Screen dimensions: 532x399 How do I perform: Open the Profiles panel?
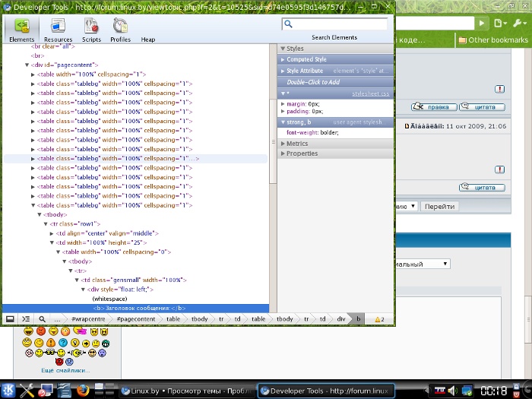pos(120,29)
